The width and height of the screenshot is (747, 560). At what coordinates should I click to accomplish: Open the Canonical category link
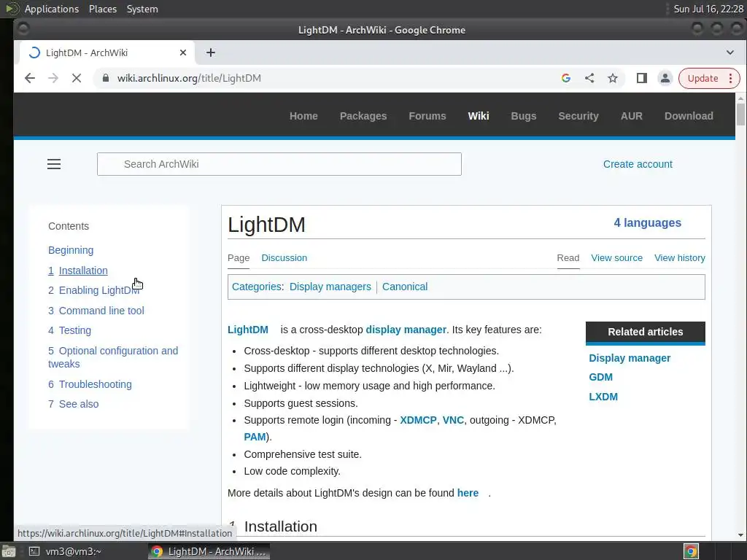[405, 287]
